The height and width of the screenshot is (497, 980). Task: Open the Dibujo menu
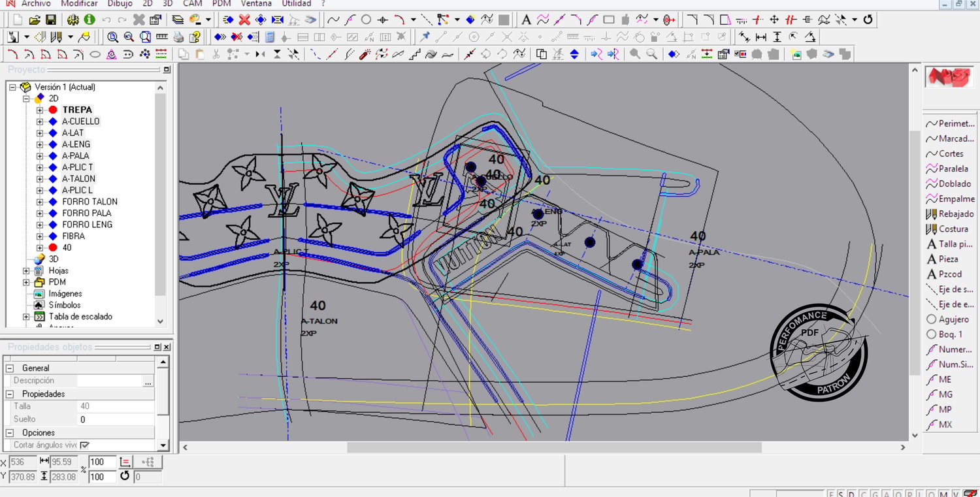coord(120,3)
